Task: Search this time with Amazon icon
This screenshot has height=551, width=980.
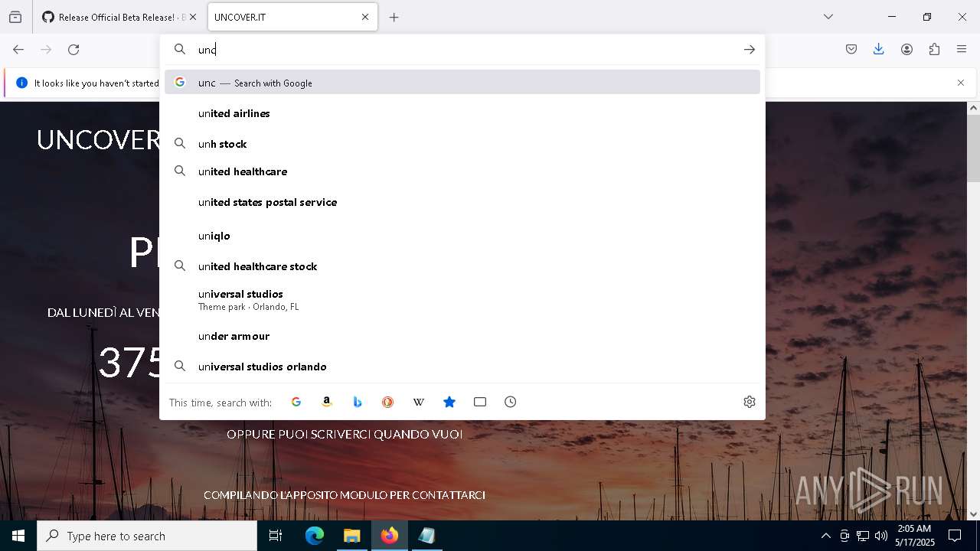Action: (x=327, y=402)
